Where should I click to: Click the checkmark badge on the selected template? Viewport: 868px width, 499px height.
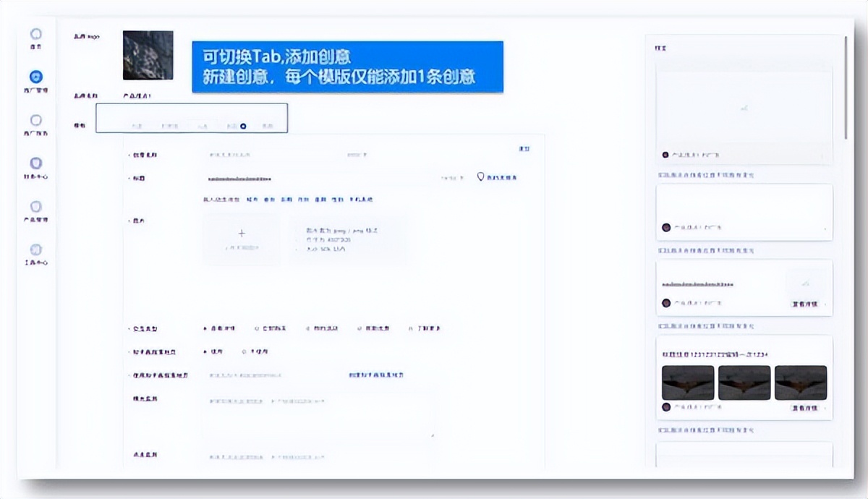tap(242, 125)
